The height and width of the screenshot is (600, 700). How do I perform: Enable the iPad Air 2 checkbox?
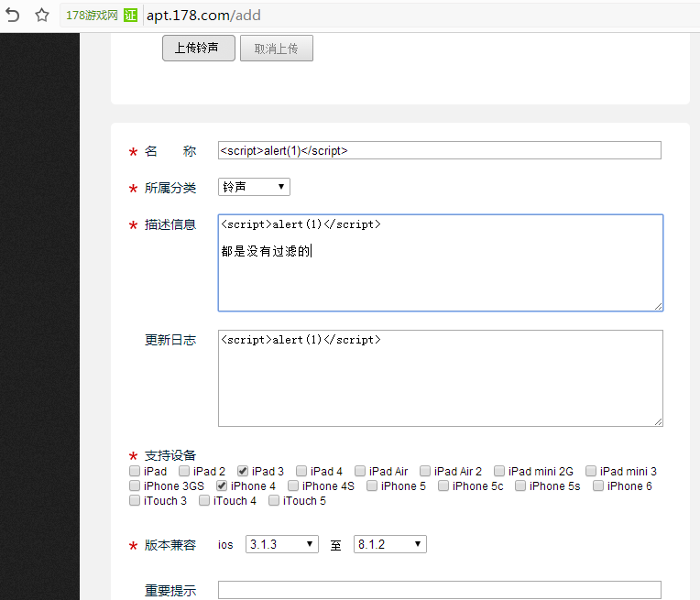point(425,471)
